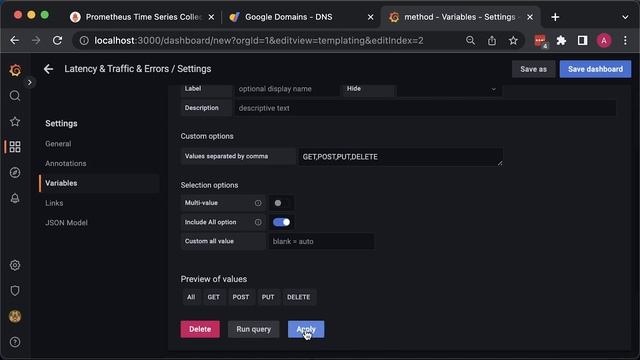Click the Custom all value field

tap(321, 241)
